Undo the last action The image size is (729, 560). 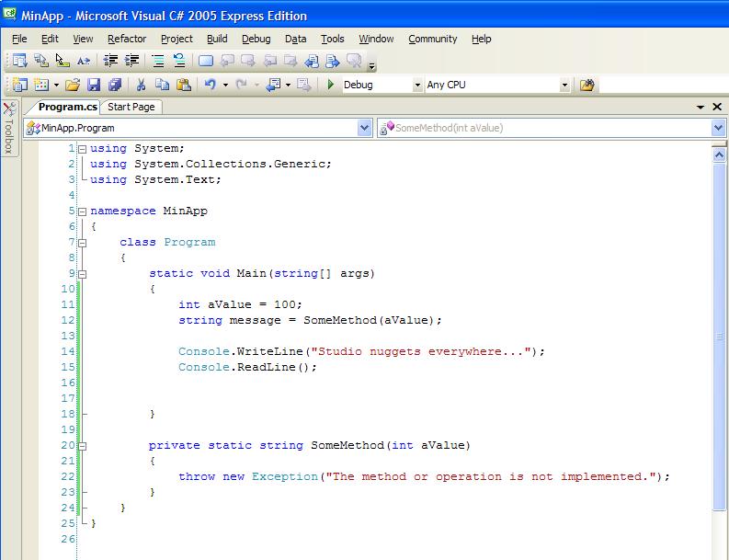(x=211, y=85)
